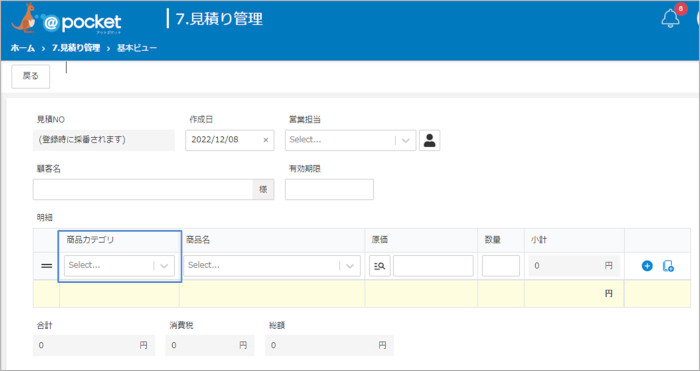Viewport: 700px width, 371px height.
Task: Click the 原価 column header
Action: (379, 240)
